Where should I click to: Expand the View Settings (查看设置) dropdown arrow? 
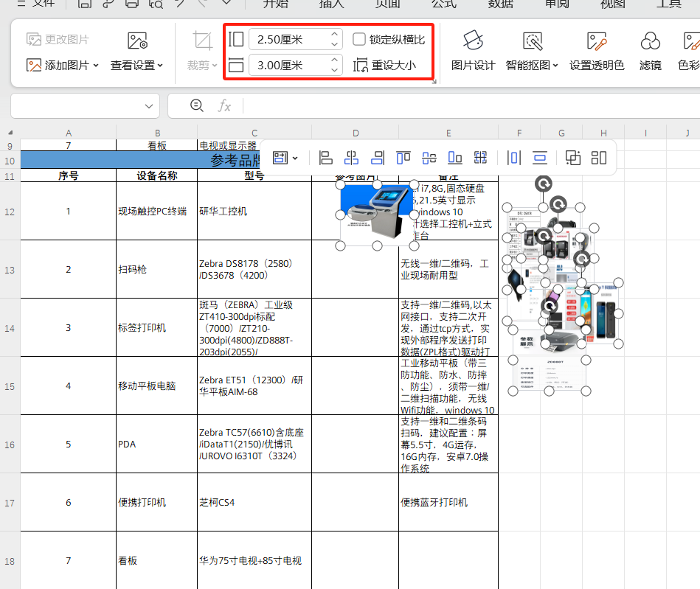(x=160, y=66)
